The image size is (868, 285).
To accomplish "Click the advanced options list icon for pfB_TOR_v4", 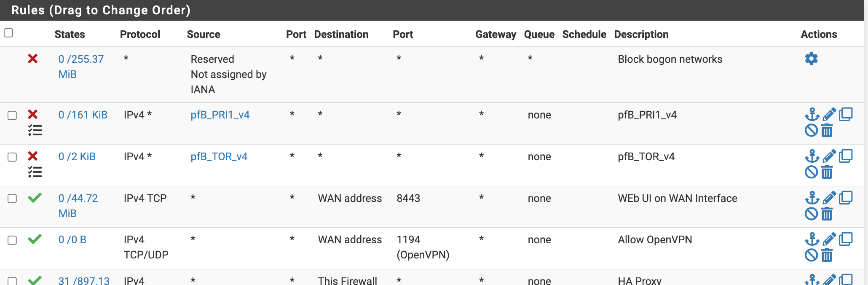I will coord(35,172).
